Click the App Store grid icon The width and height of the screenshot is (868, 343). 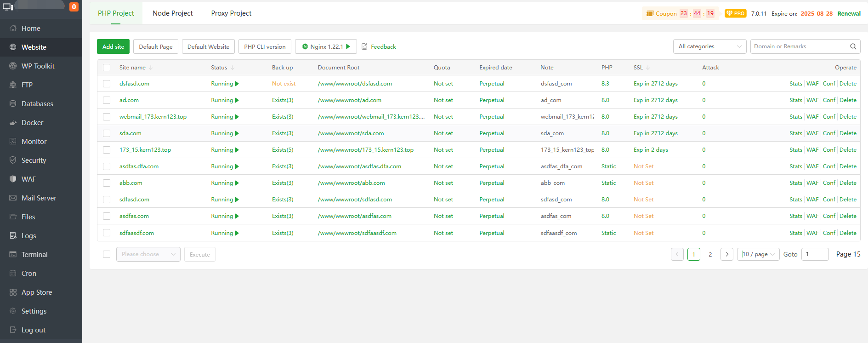pos(13,292)
